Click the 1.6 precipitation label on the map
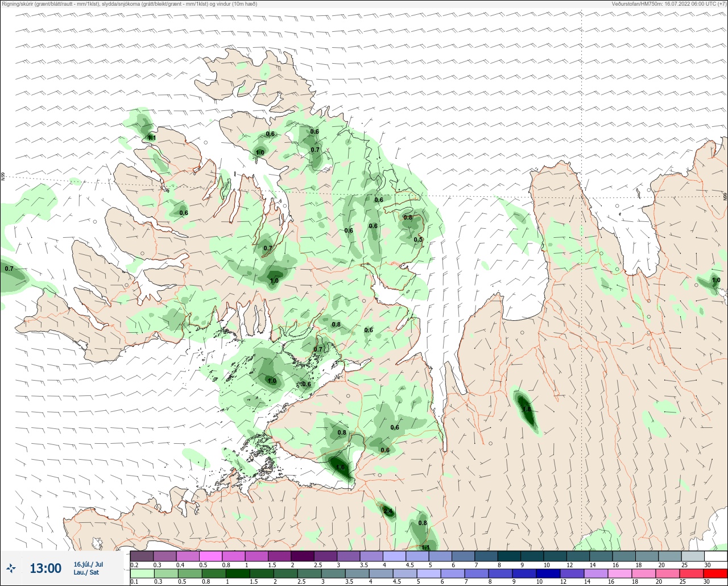The height and width of the screenshot is (586, 728). [x=340, y=468]
